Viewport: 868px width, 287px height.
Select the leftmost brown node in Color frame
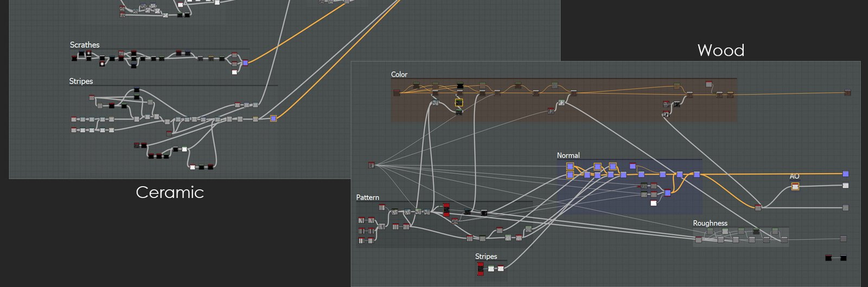tap(396, 93)
